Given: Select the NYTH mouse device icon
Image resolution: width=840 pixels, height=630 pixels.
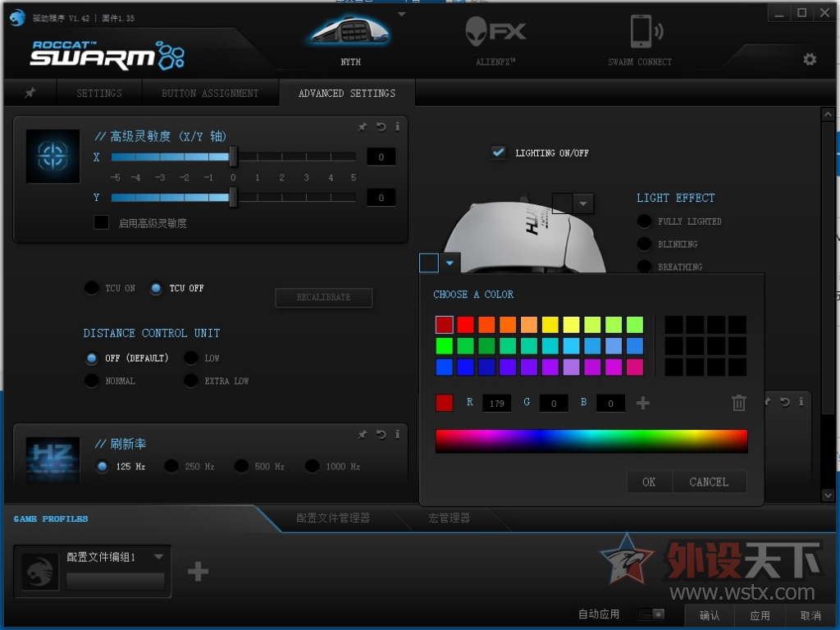Looking at the screenshot, I should (350, 32).
